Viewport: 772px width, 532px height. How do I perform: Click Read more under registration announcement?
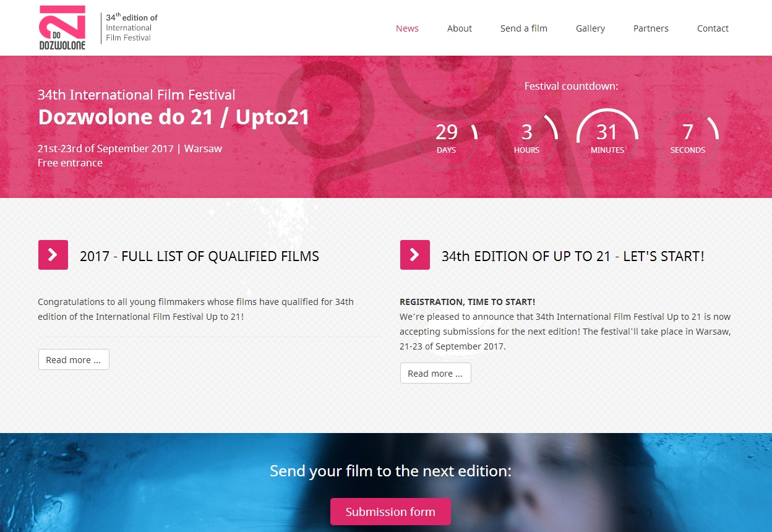pyautogui.click(x=435, y=373)
